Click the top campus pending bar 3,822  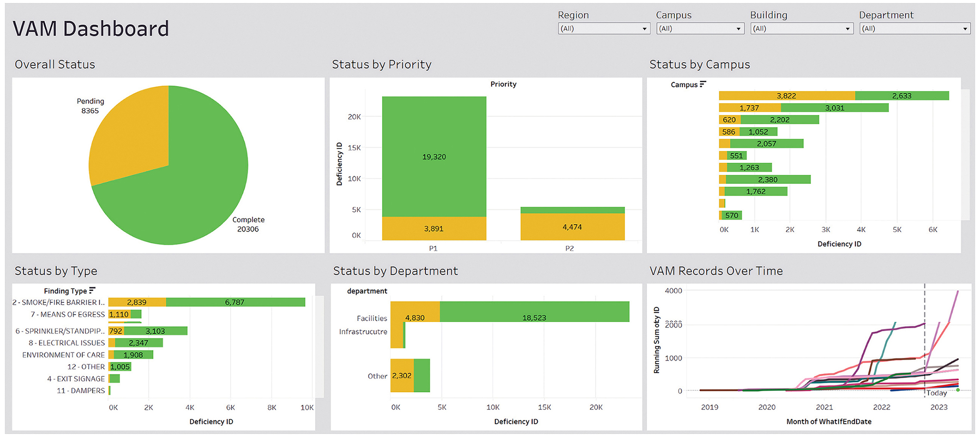point(787,96)
